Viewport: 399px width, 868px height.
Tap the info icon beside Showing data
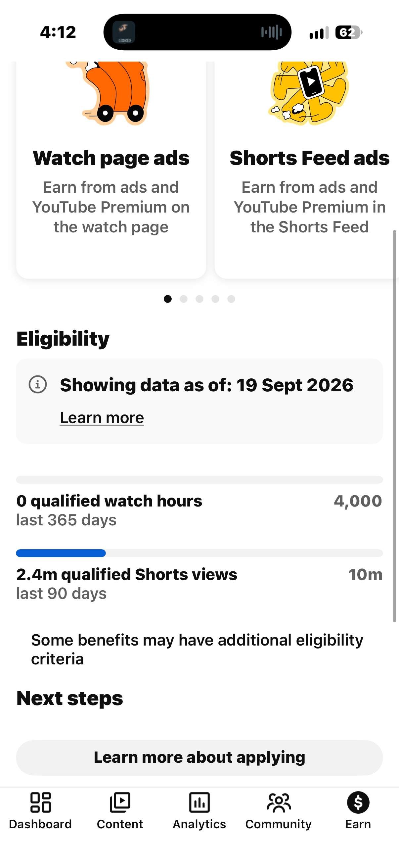[x=38, y=384]
